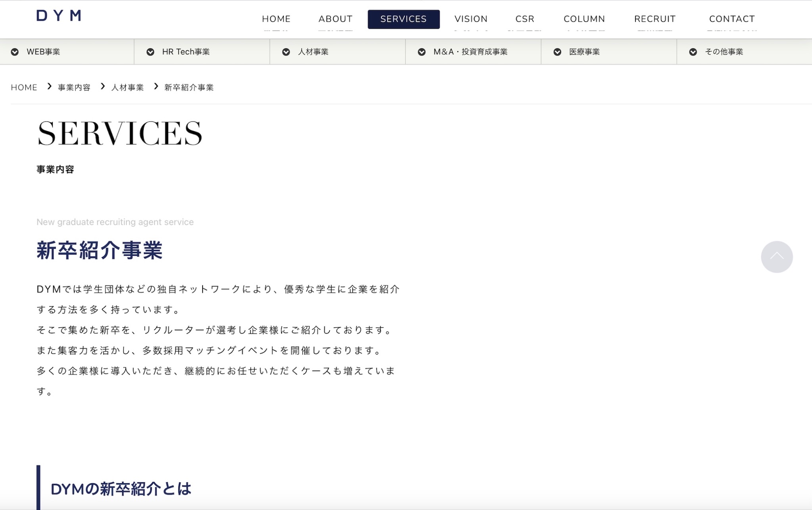Expand the その他事業 chevron icon
Viewport: 812px width, 510px height.
pyautogui.click(x=693, y=52)
